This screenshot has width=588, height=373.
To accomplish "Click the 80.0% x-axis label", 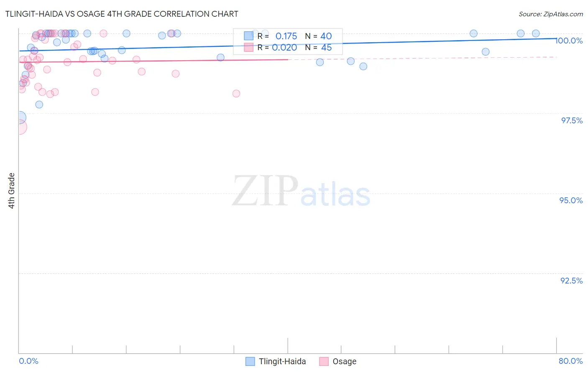I will pyautogui.click(x=571, y=361).
